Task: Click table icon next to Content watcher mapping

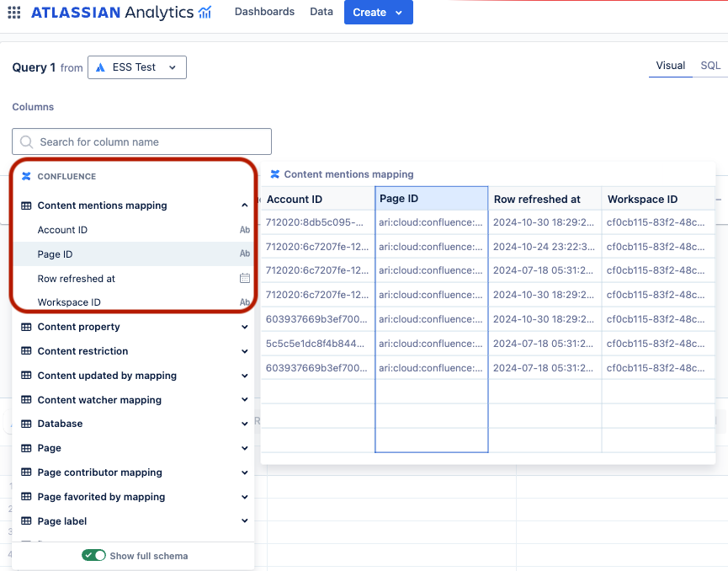Action: [x=26, y=399]
